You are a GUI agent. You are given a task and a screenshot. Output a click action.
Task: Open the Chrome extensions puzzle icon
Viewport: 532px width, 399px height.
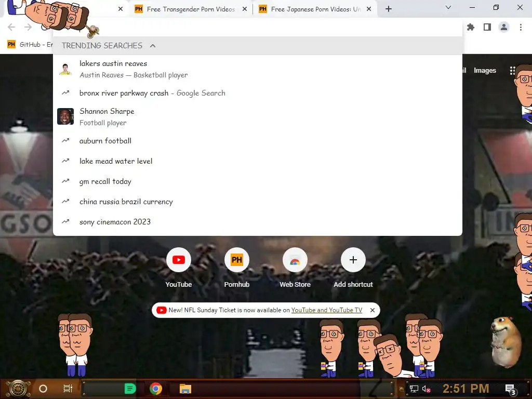click(x=471, y=27)
